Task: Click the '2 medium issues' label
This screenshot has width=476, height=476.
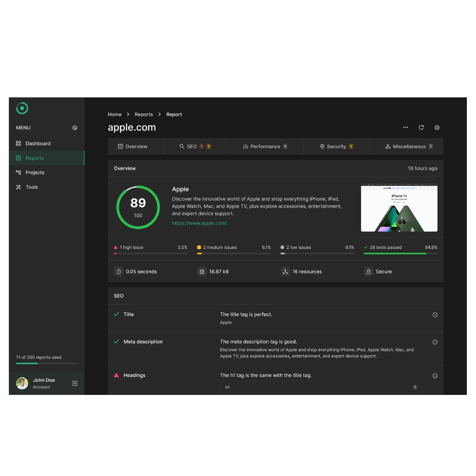Action: tap(220, 247)
